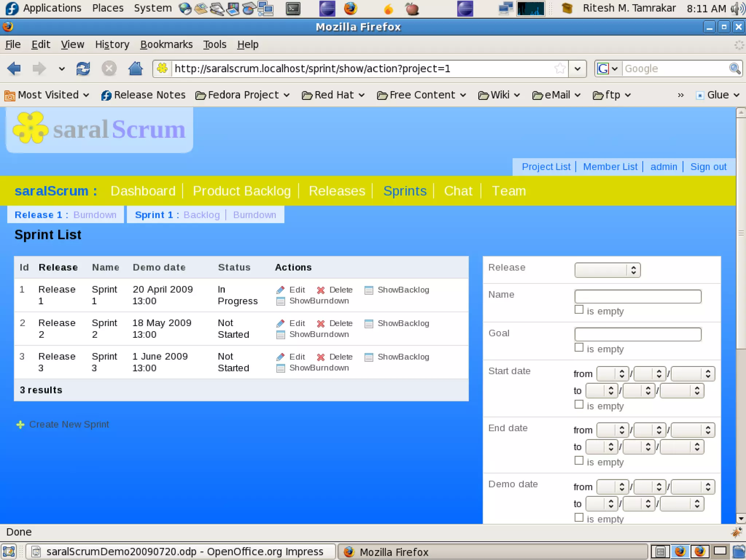Click the ShowBurndown icon for Sprint 1
This screenshot has width=746, height=560.
point(280,301)
